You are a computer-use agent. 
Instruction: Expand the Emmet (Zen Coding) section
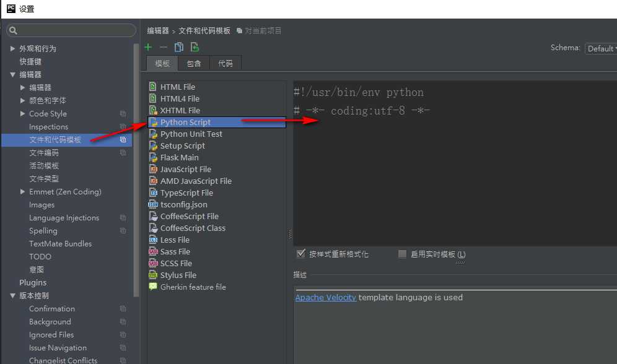click(22, 191)
